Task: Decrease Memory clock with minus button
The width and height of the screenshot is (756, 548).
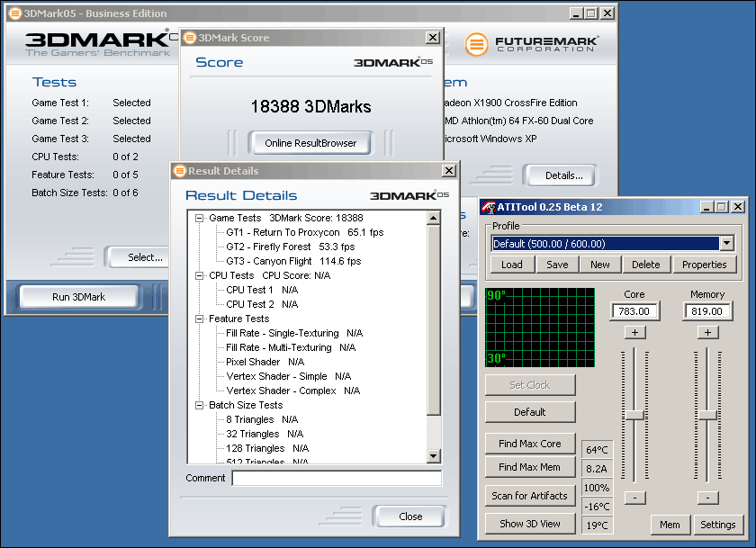Action: (x=707, y=498)
